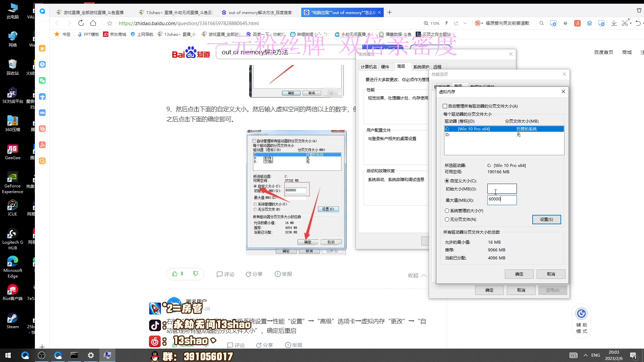The height and width of the screenshot is (362, 644).
Task: Click the search magnifier icon in toolbar
Action: (541, 23)
